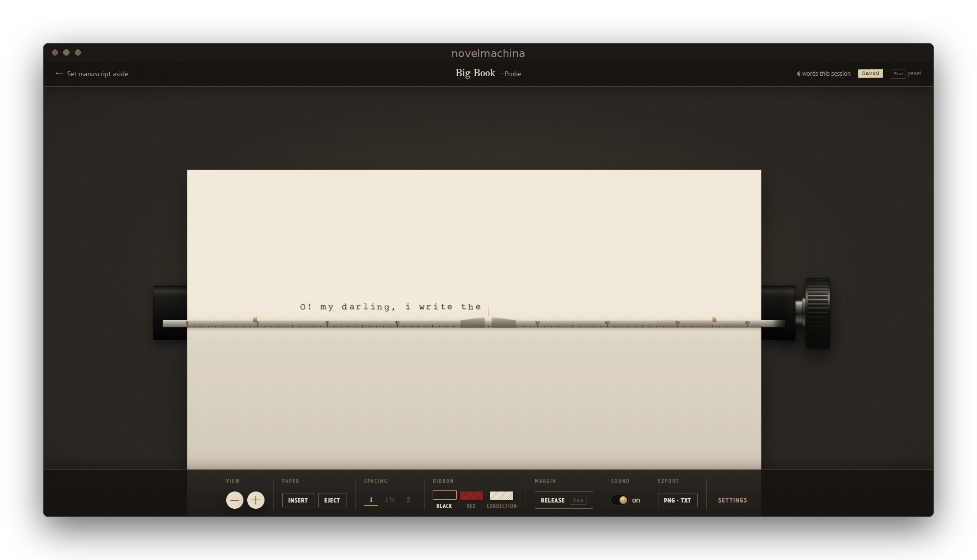
Task: Click the INSERT paper button
Action: click(298, 500)
